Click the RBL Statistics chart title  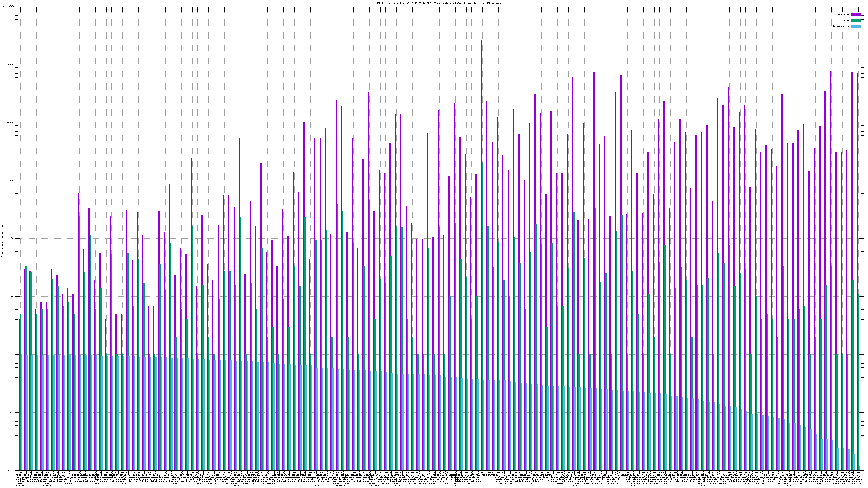coord(439,3)
